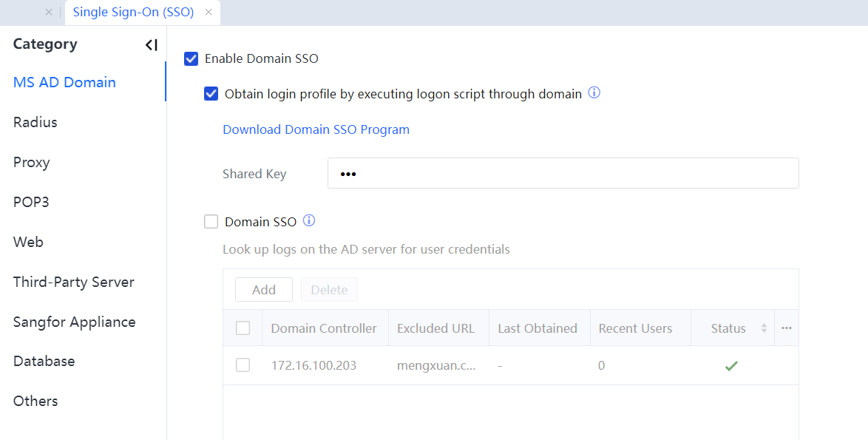Sort table by Status column arrows

coord(764,328)
